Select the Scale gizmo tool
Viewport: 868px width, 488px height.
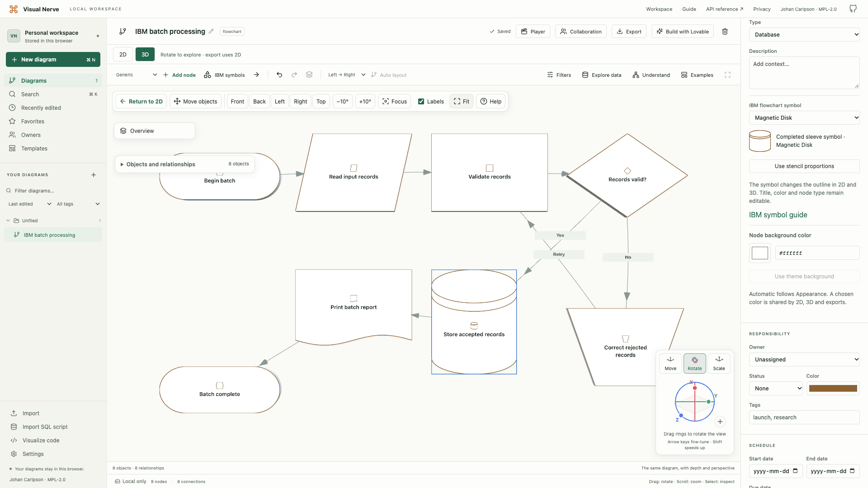click(719, 363)
